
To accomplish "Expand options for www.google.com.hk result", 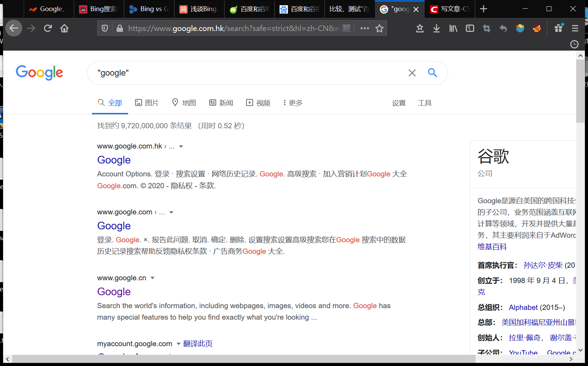I will click(181, 146).
